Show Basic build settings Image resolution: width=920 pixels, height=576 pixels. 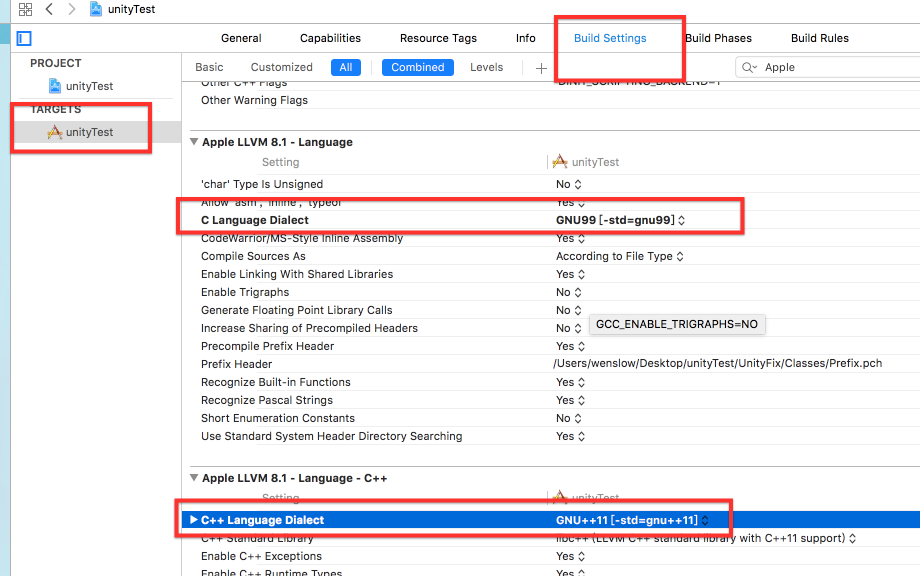tap(209, 67)
